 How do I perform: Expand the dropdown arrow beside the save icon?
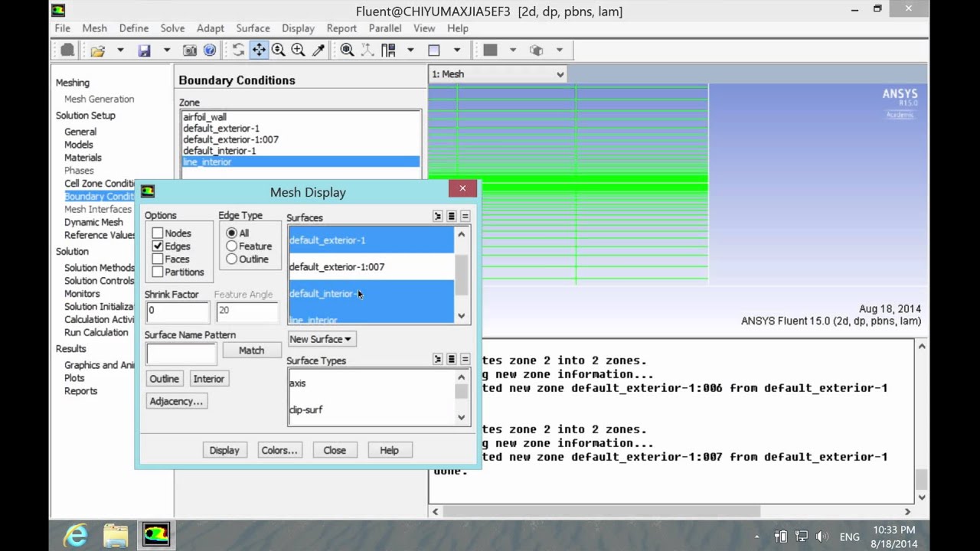[x=166, y=51]
